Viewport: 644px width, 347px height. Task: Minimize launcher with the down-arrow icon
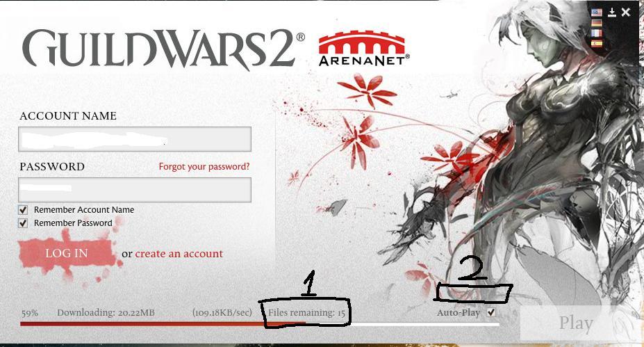point(612,13)
